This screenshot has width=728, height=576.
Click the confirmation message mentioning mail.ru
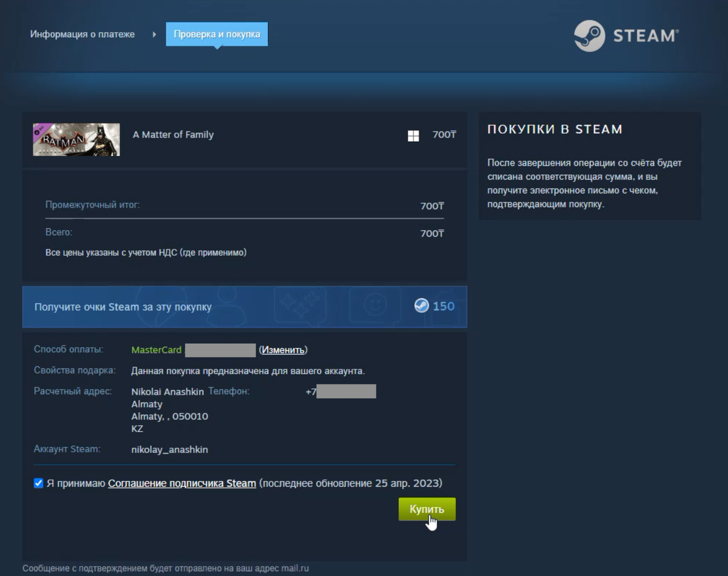(166, 569)
